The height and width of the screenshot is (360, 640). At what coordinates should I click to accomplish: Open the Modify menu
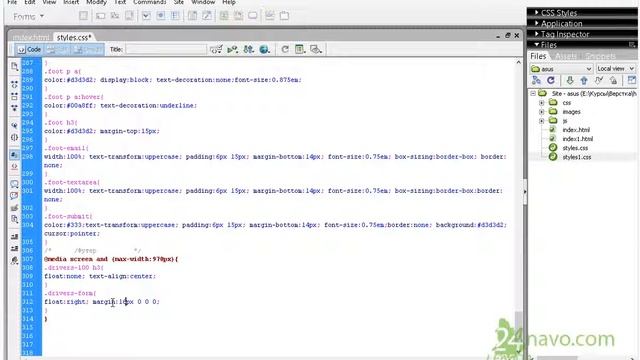pos(96,2)
